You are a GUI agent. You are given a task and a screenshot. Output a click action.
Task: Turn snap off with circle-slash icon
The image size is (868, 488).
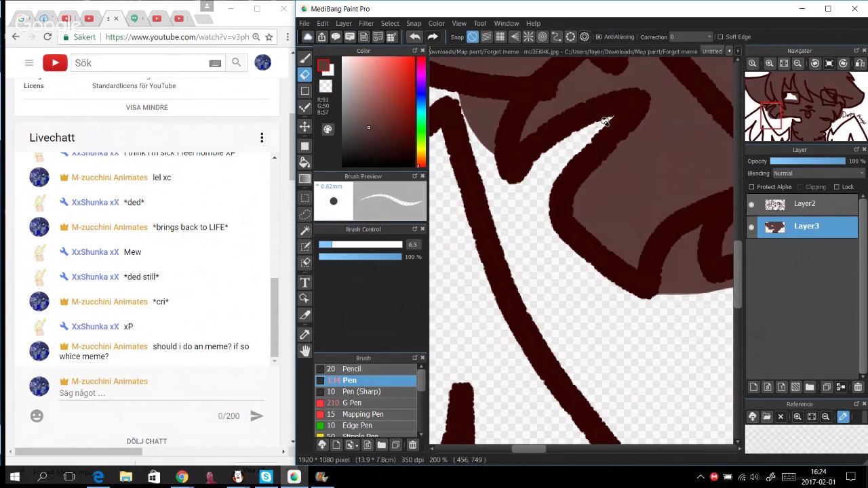473,37
